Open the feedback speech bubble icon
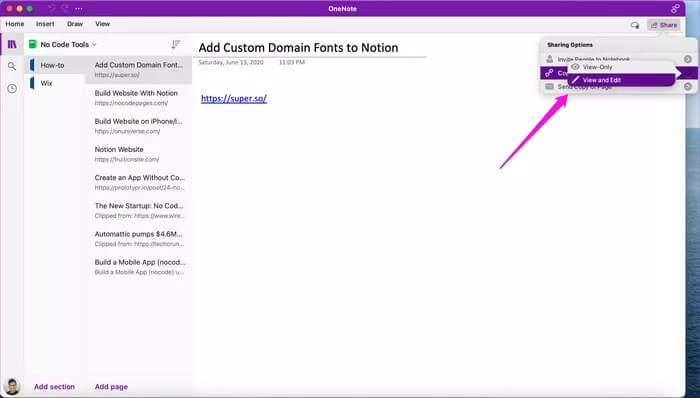Image resolution: width=700 pixels, height=398 pixels. (x=635, y=25)
